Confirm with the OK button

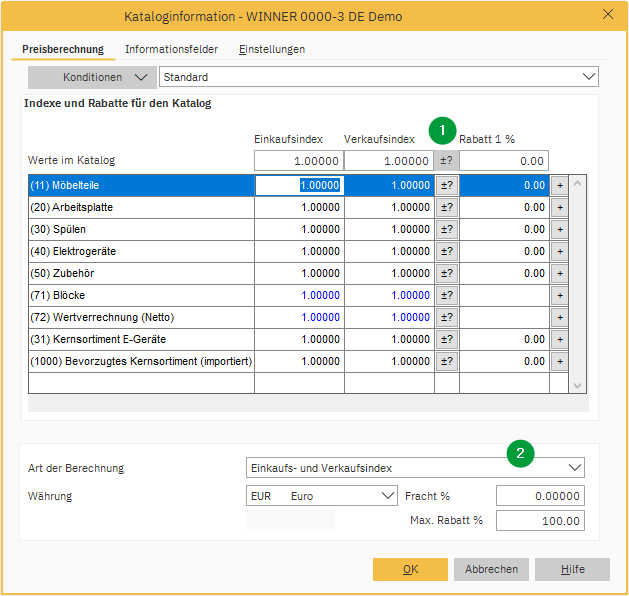[410, 569]
